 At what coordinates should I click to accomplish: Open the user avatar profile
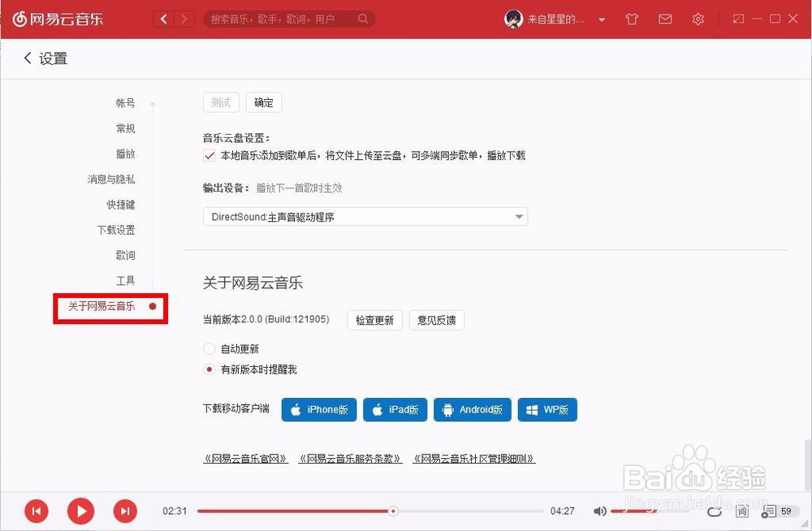click(513, 19)
